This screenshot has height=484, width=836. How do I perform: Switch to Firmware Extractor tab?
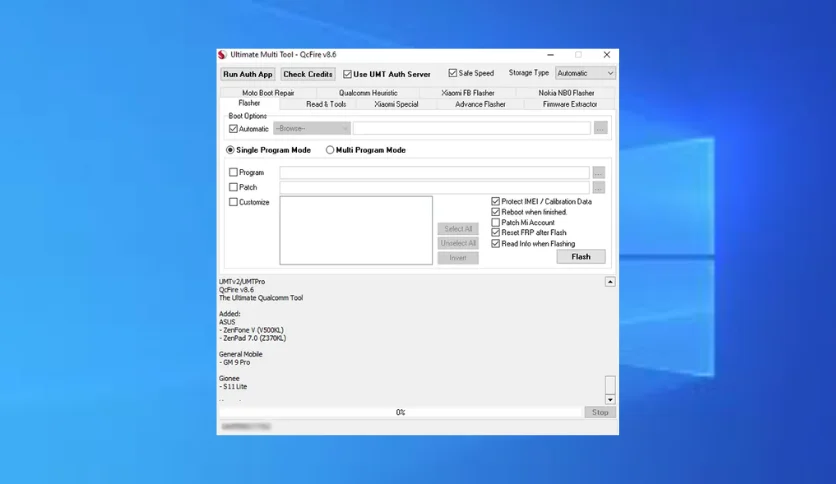(x=570, y=104)
